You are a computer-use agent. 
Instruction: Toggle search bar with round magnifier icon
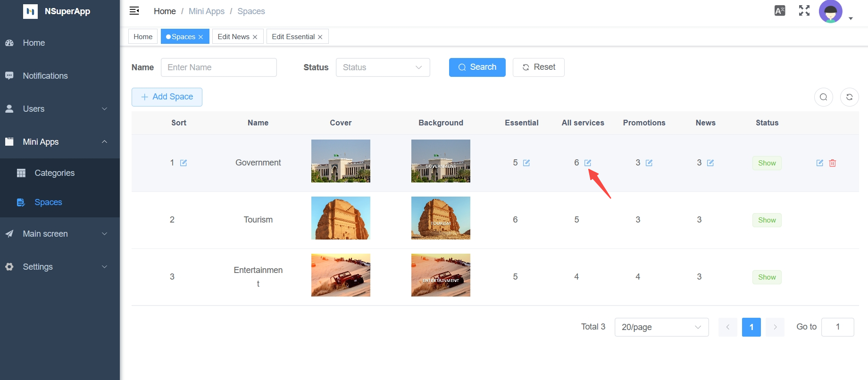click(x=824, y=97)
